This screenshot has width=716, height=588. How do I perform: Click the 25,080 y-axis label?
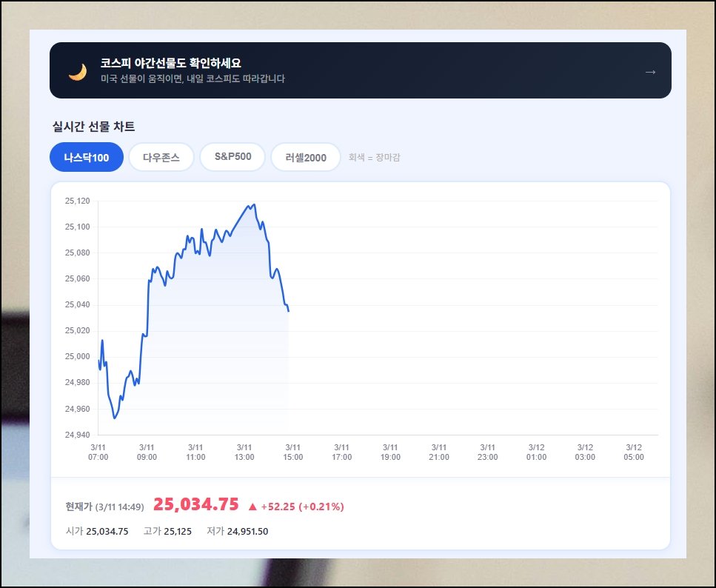[x=78, y=253]
